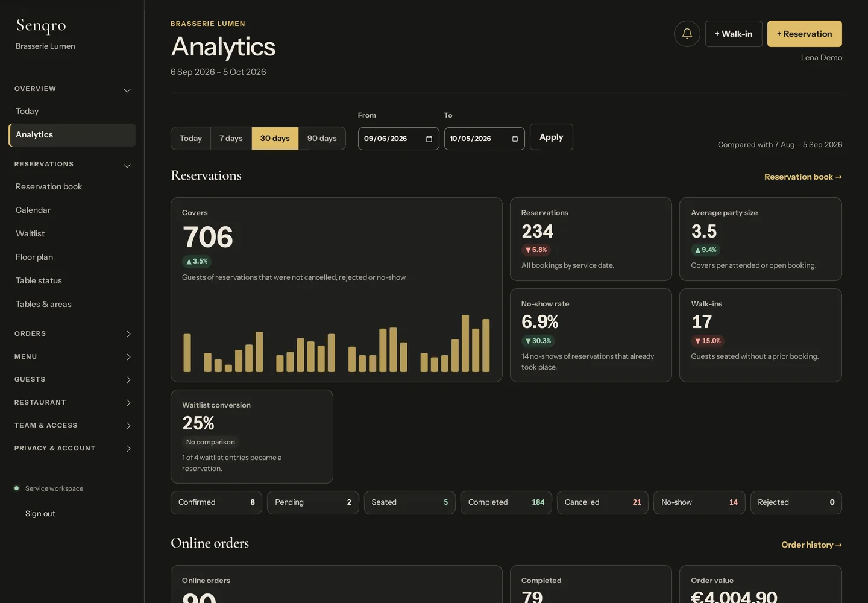The height and width of the screenshot is (603, 868).
Task: Expand the Menu sidebar section
Action: click(72, 356)
